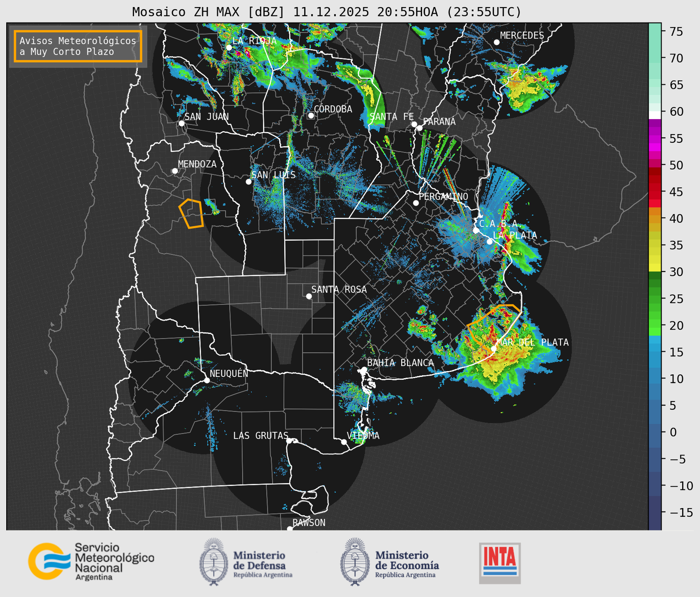Click the MAR DEL PLATA city label

coord(533,343)
